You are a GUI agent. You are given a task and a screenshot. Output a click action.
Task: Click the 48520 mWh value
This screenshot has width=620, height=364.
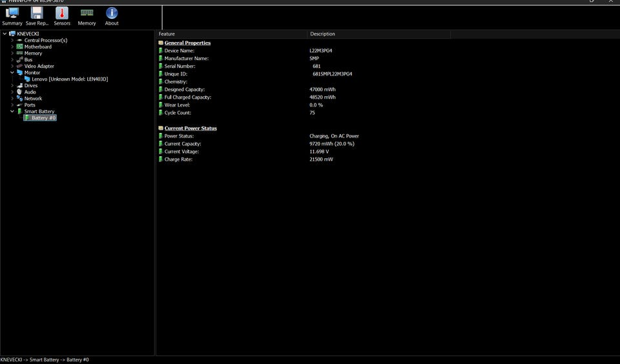pyautogui.click(x=322, y=97)
